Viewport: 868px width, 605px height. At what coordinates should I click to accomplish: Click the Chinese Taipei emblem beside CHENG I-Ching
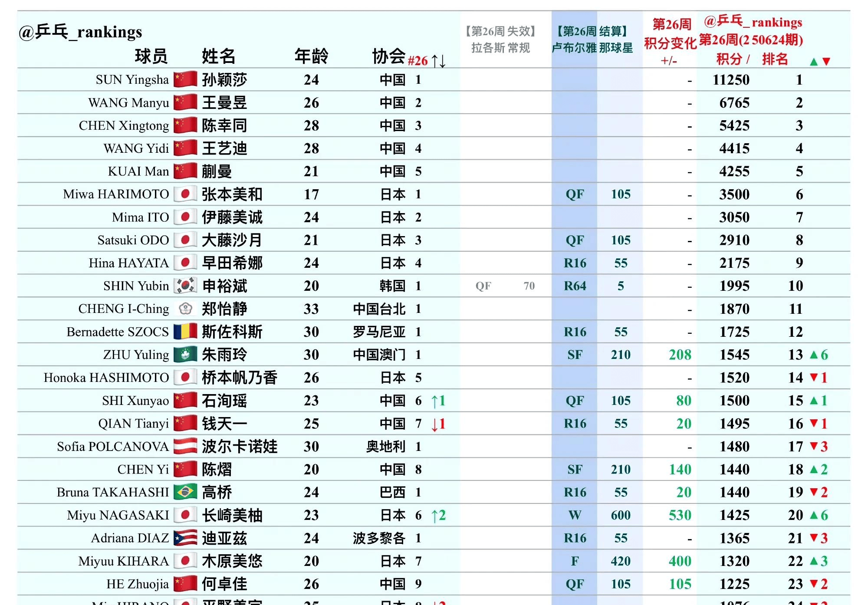(x=185, y=309)
